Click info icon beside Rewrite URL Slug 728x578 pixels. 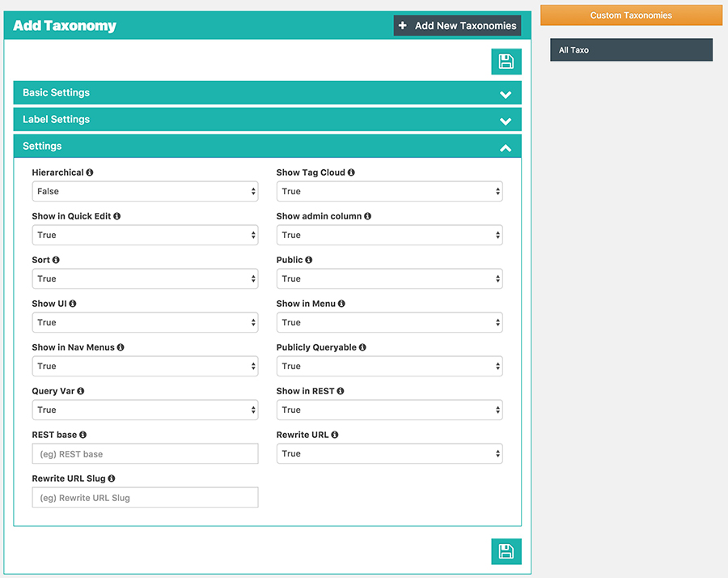click(112, 478)
